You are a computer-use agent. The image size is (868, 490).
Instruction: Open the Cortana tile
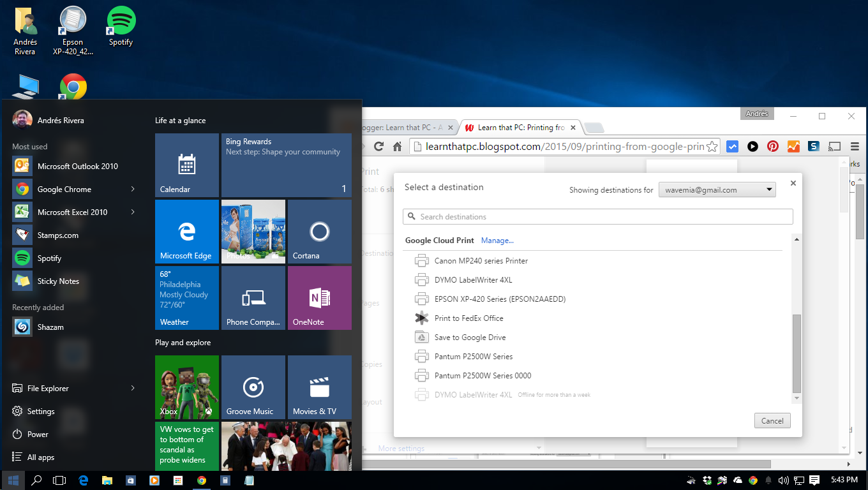pos(320,232)
